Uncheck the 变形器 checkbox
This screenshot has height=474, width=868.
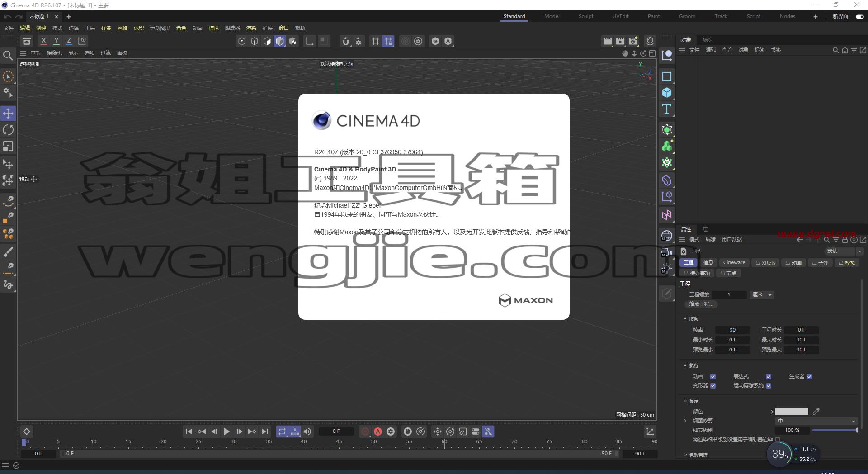[713, 386]
